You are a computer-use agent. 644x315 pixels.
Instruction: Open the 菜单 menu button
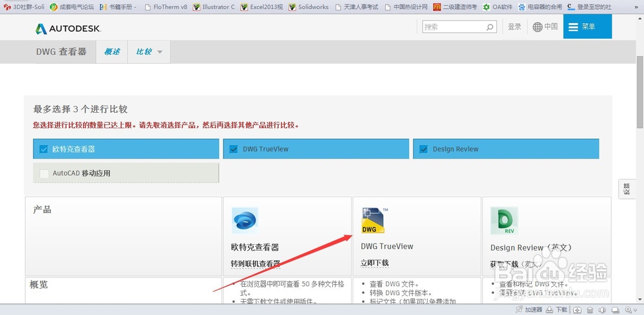click(587, 26)
